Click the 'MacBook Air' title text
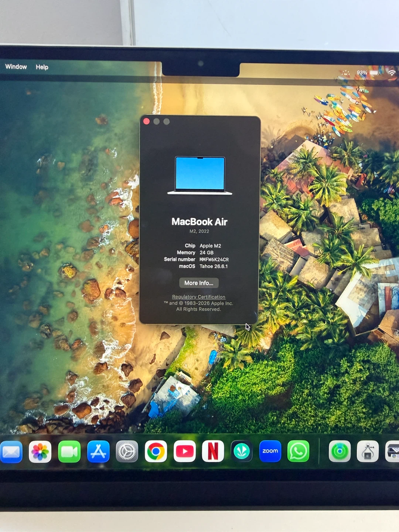 click(x=199, y=222)
